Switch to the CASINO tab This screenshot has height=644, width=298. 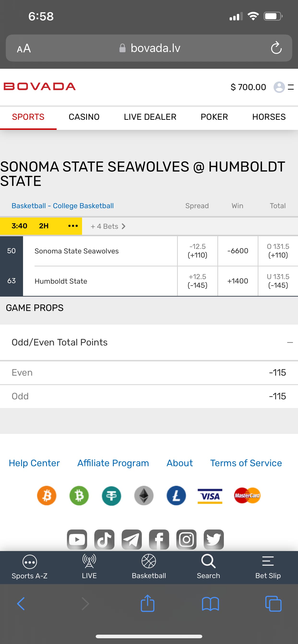tap(84, 117)
